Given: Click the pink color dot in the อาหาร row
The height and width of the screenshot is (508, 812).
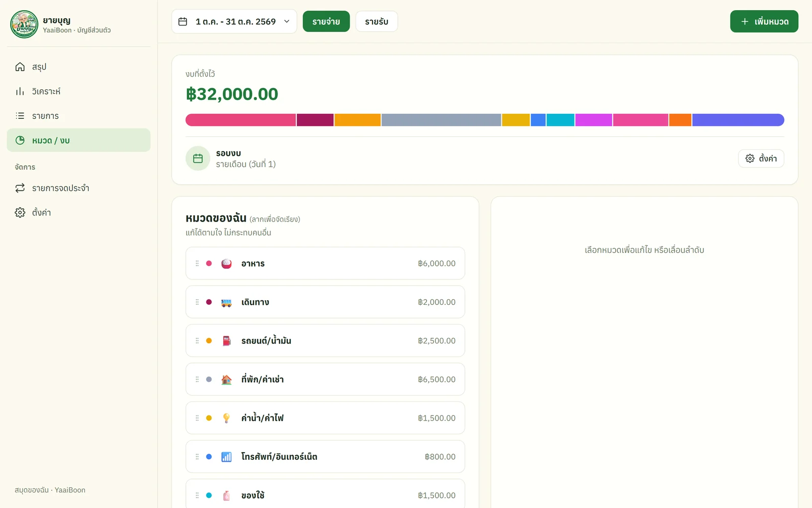Looking at the screenshot, I should point(209,263).
